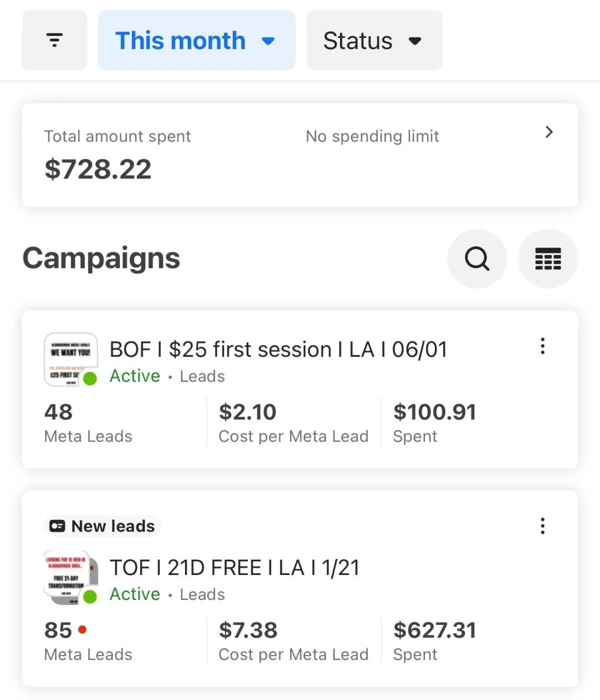Screen dimensions: 600x700
Task: Open the table columns view icon
Action: [x=548, y=258]
